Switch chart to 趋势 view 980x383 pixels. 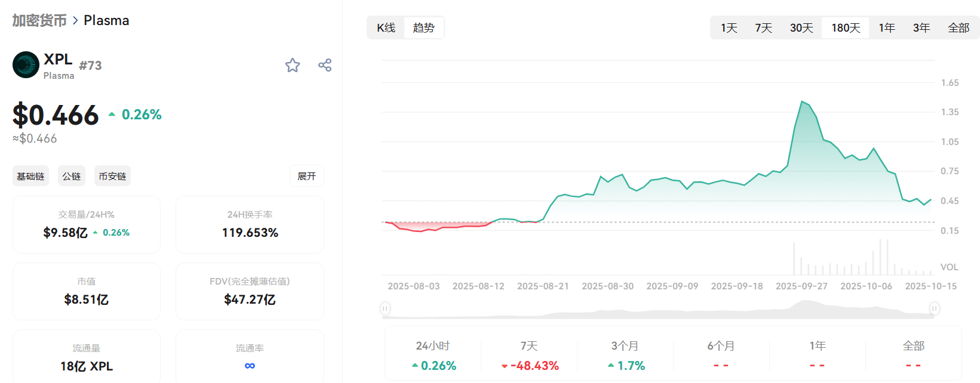tap(423, 28)
